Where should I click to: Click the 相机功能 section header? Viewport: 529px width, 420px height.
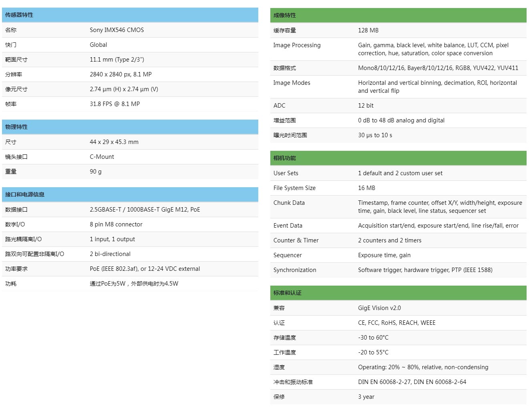click(x=285, y=158)
